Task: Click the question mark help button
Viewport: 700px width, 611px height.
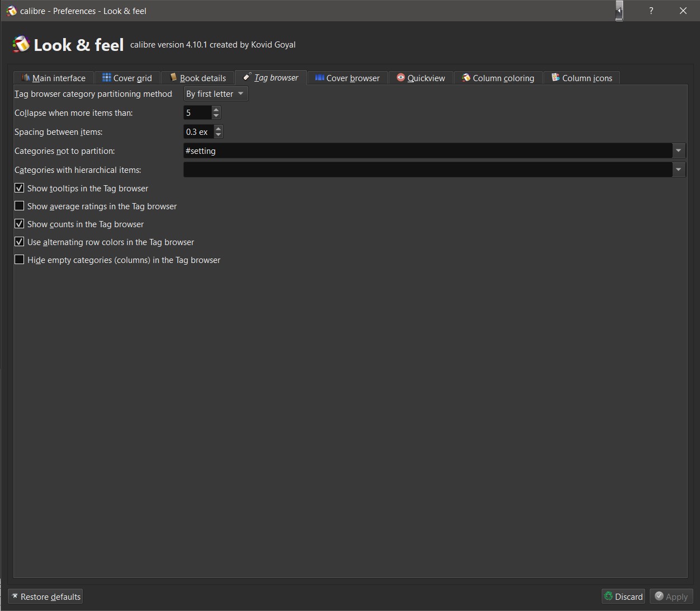Action: point(651,11)
